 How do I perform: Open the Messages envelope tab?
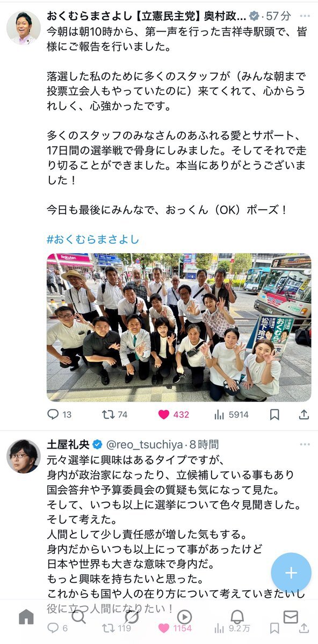(x=291, y=617)
